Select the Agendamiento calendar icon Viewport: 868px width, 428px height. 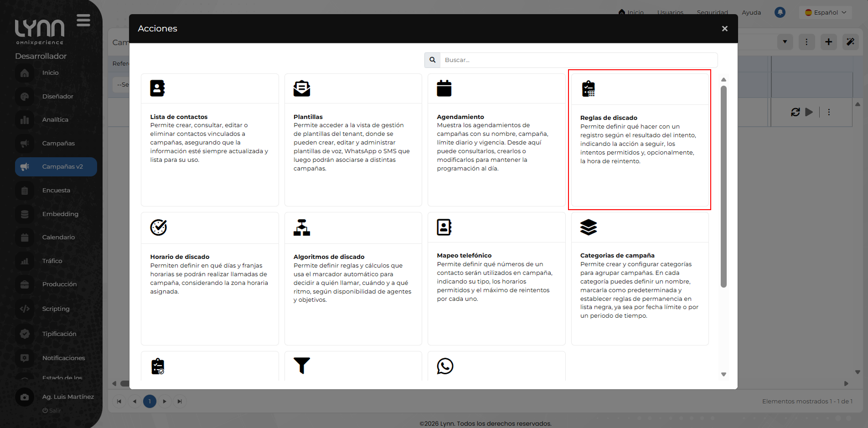tap(444, 88)
